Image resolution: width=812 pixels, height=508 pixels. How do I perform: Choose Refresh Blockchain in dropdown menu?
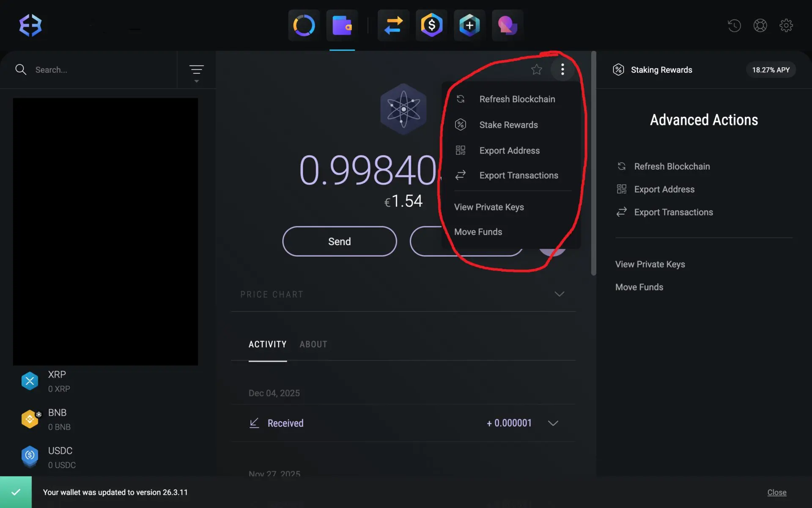[x=511, y=99]
